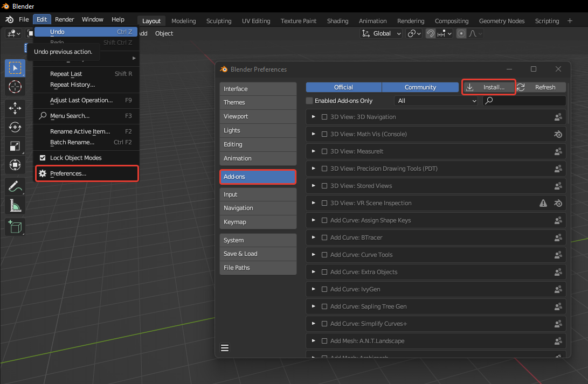Select the Transform tool
The width and height of the screenshot is (588, 384).
pos(15,165)
